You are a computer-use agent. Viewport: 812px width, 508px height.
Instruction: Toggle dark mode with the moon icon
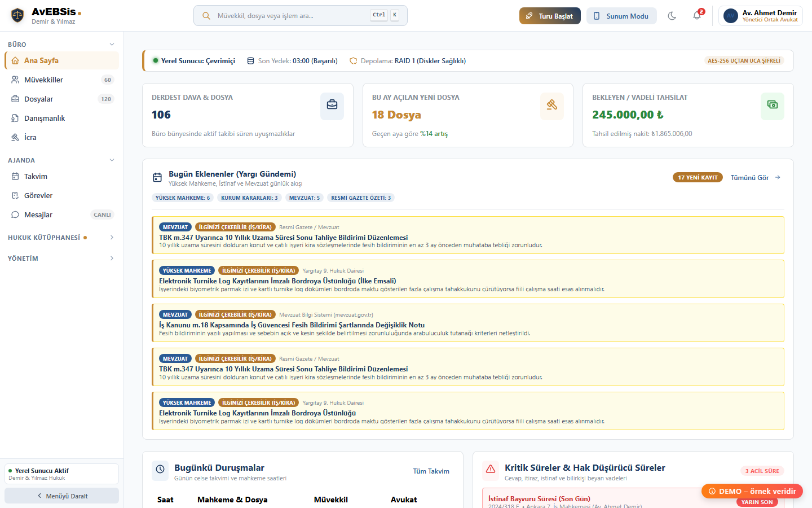point(672,16)
